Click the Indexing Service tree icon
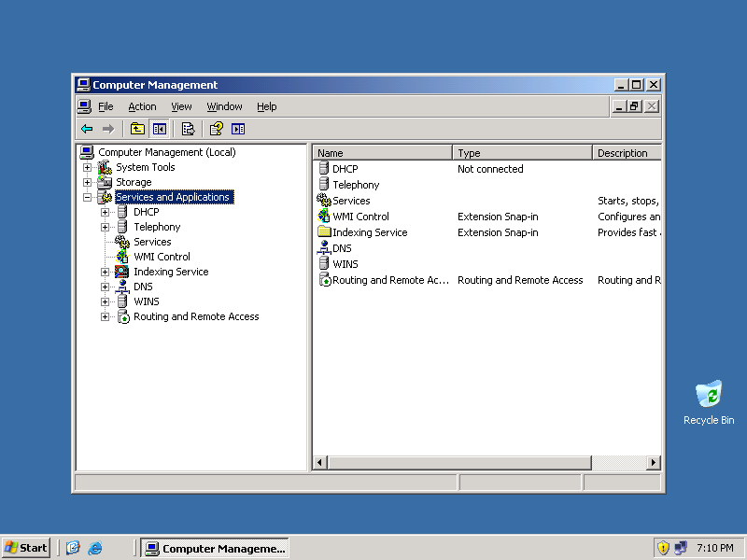 tap(122, 272)
